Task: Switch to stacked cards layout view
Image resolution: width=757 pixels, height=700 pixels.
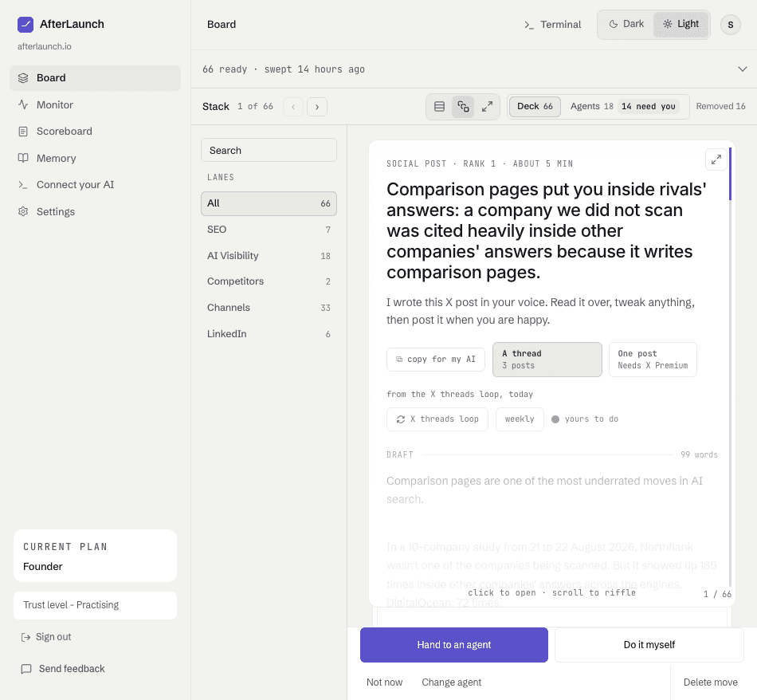Action: click(464, 107)
